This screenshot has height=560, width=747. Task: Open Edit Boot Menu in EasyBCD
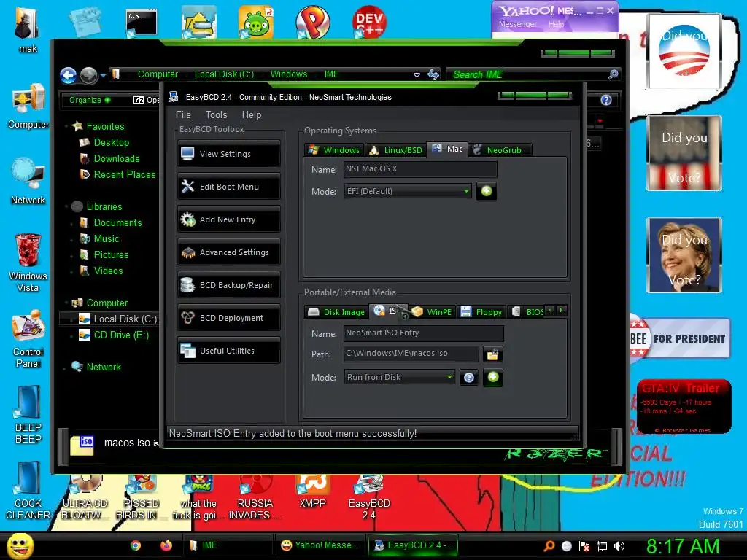229,187
